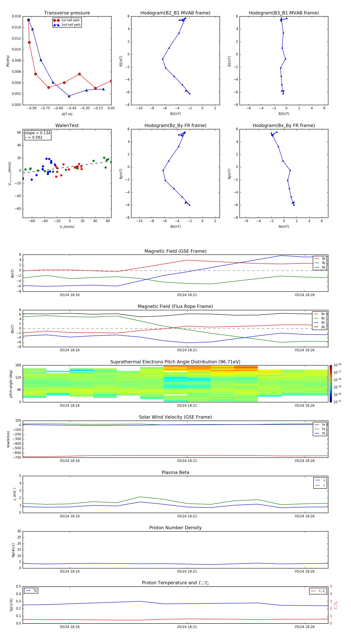Screen dimensions: 351x644
Task: Click 'Bx(nT)' x-axis label
Action: click(x=284, y=227)
